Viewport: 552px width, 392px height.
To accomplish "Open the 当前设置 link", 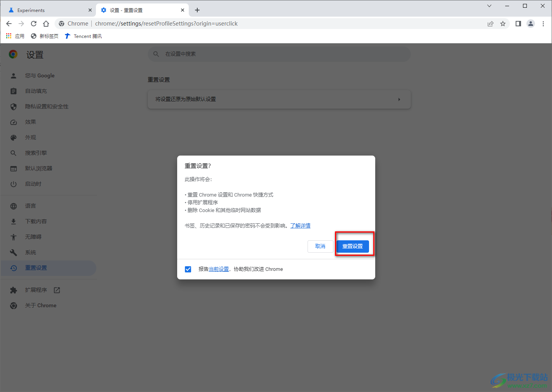I will point(219,269).
